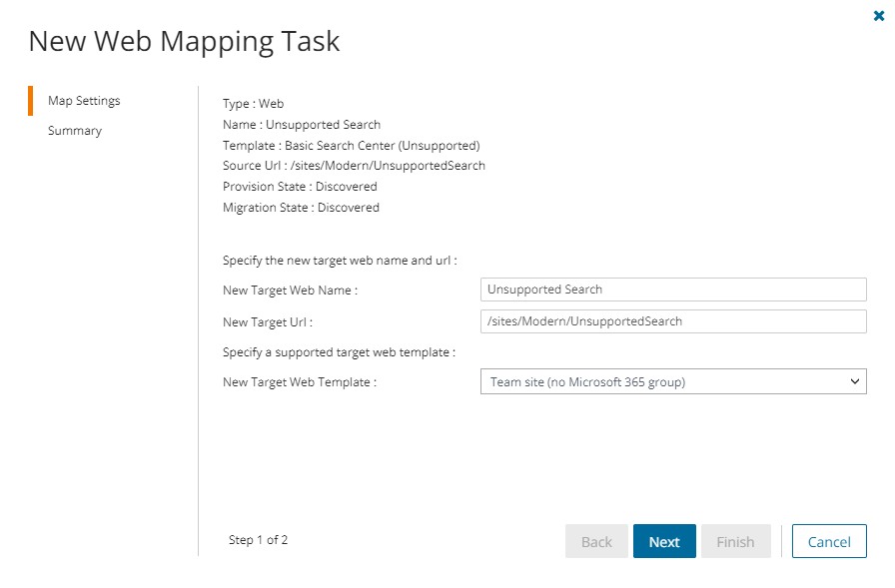Click the New Web Mapping Task title
Image resolution: width=895 pixels, height=588 pixels.
click(x=184, y=41)
